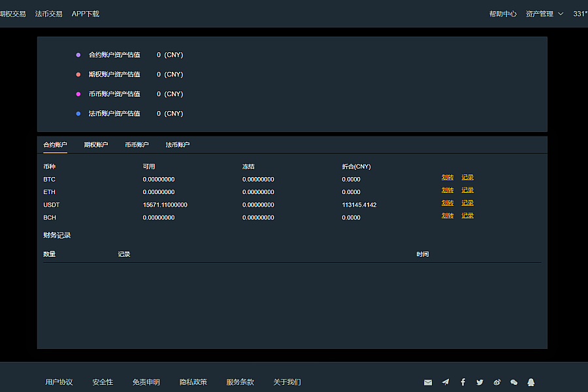Open the 隐私政策 footer link
Image resolution: width=588 pixels, height=392 pixels.
click(193, 382)
